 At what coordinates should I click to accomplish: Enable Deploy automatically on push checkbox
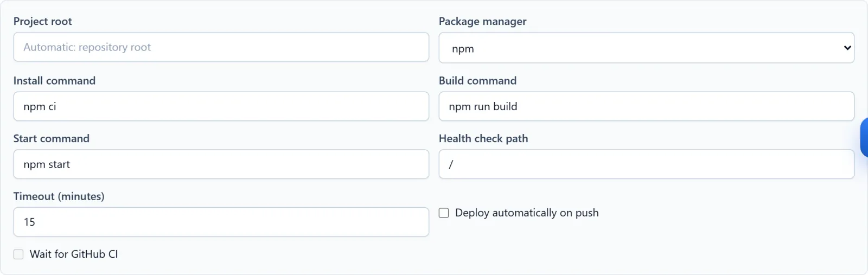[x=444, y=213]
